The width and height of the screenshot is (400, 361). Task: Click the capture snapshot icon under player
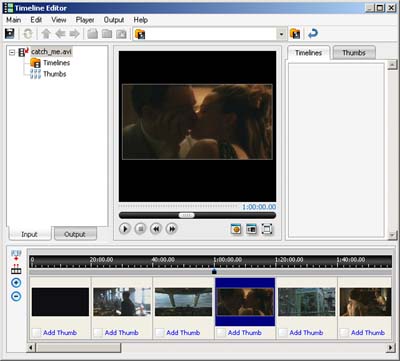click(236, 229)
